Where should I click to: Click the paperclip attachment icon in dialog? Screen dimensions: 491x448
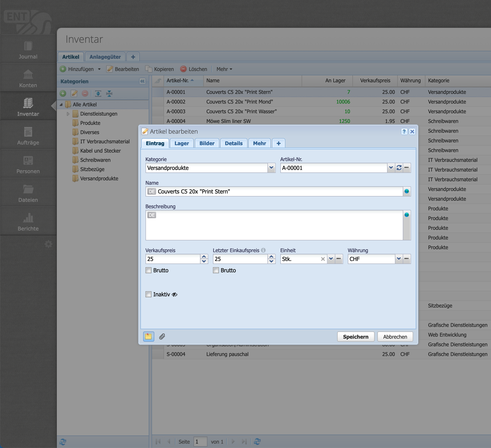coord(162,337)
